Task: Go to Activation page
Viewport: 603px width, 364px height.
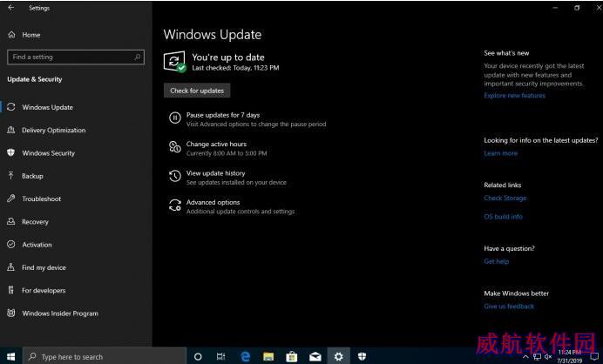Action: point(37,245)
